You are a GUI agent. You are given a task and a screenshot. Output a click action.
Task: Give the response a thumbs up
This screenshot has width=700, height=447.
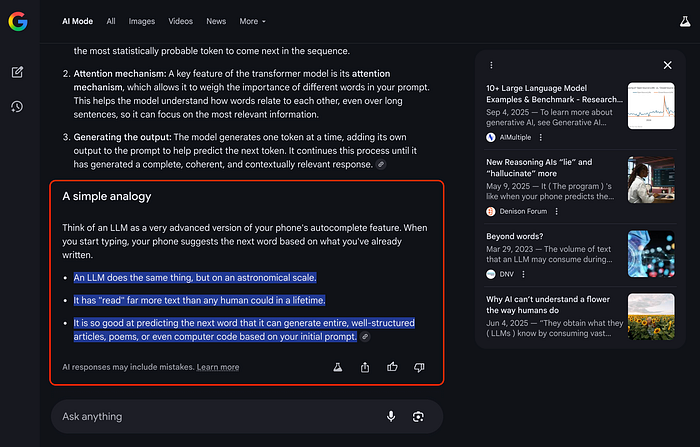(x=392, y=367)
